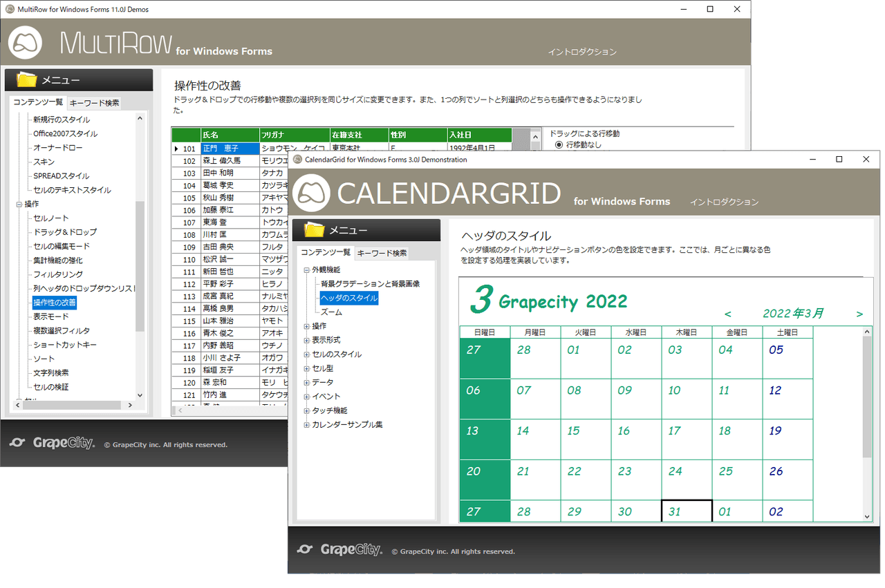Click GrapeCity logo in CalendarGrid footer

[x=339, y=550]
